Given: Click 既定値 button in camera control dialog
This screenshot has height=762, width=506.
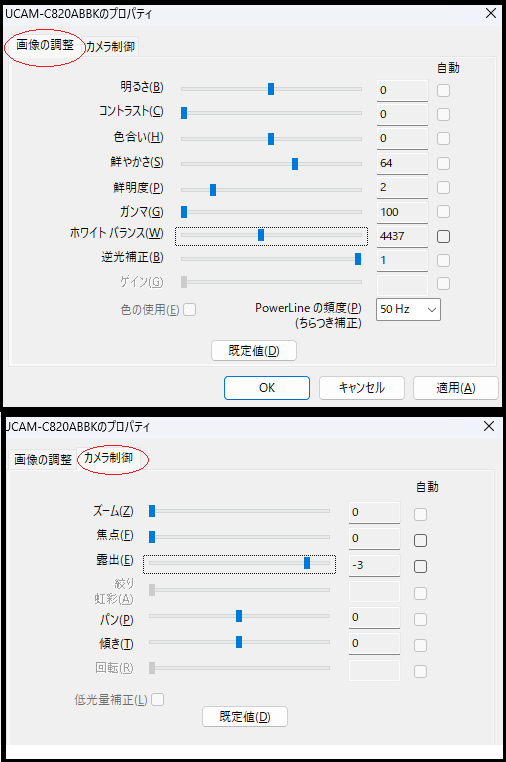Looking at the screenshot, I should 245,717.
